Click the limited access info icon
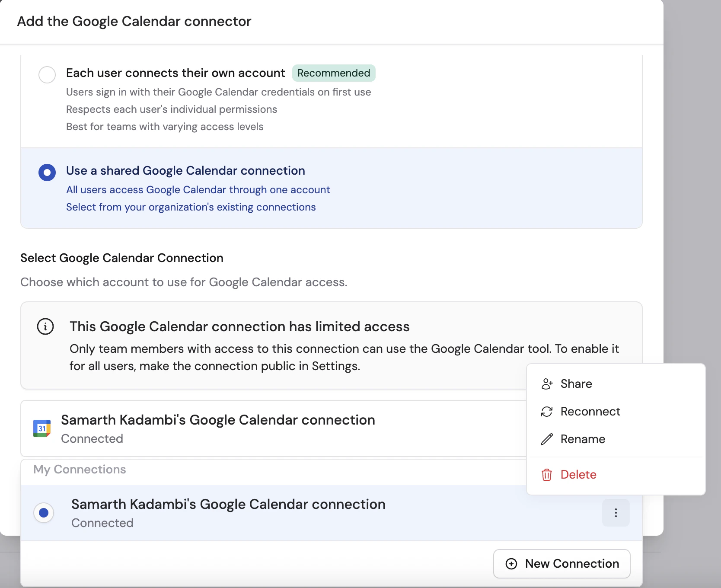 click(x=45, y=326)
